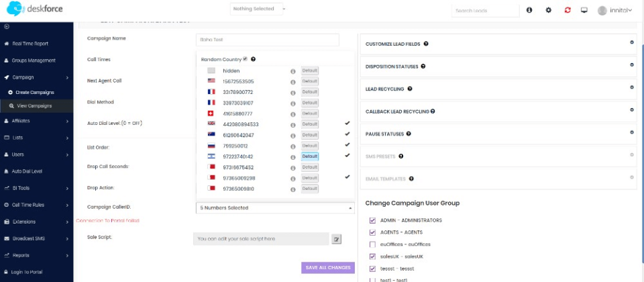Uncheck ADMIN - ADMINISTRATORS user group
644x282 pixels.
pos(372,220)
